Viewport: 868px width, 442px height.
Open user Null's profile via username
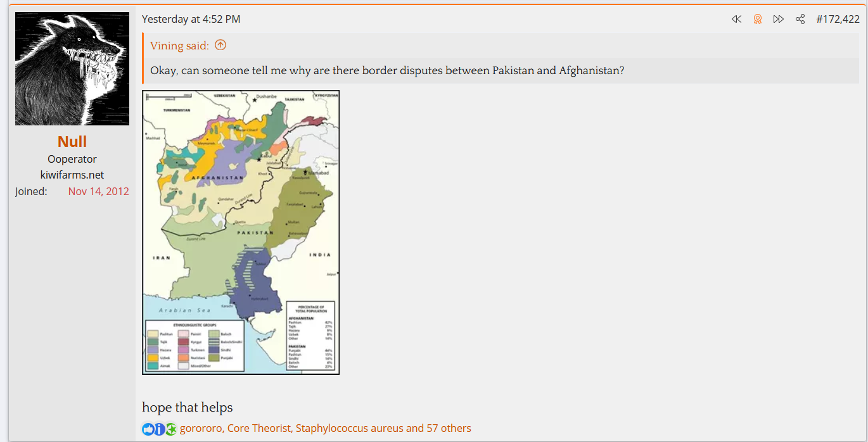pos(72,141)
